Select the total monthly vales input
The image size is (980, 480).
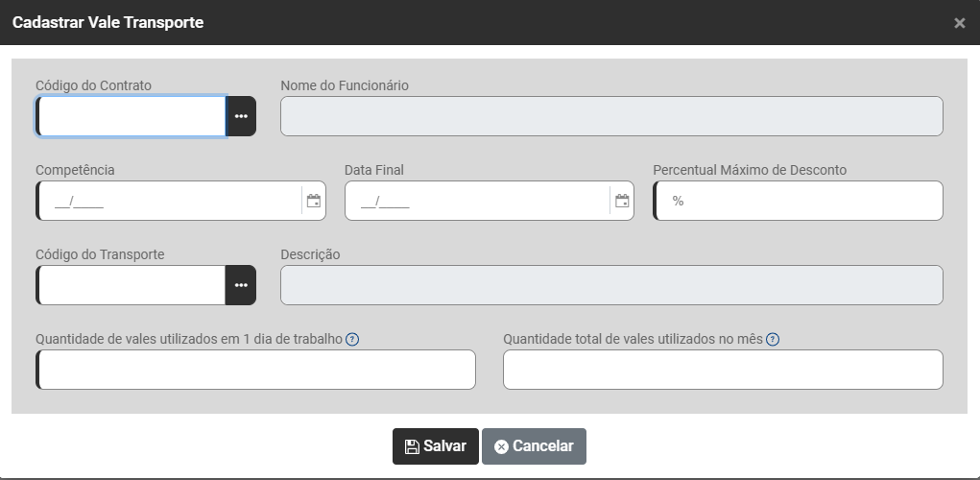tap(723, 370)
